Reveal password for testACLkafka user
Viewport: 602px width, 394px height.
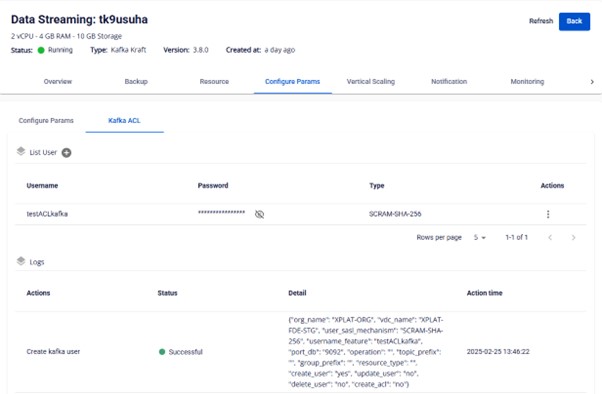point(260,214)
